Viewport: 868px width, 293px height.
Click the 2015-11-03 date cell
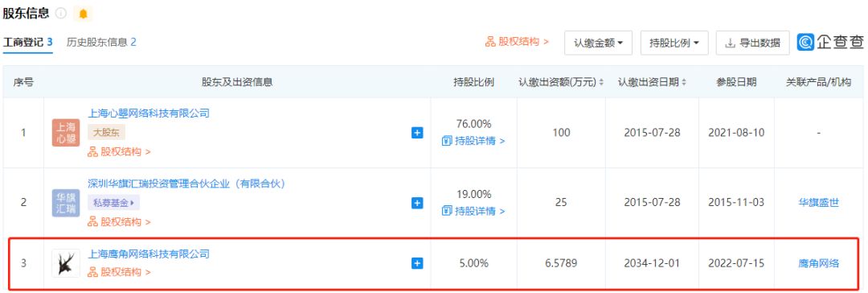click(x=736, y=203)
